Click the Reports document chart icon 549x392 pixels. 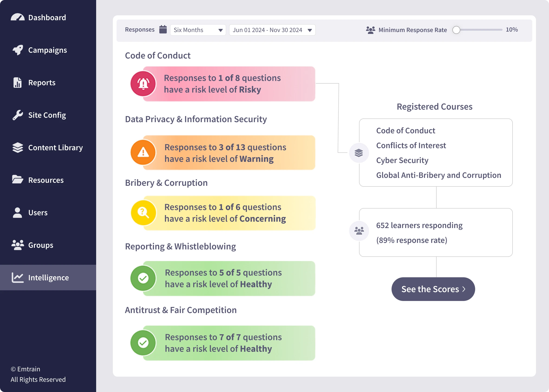pyautogui.click(x=17, y=82)
